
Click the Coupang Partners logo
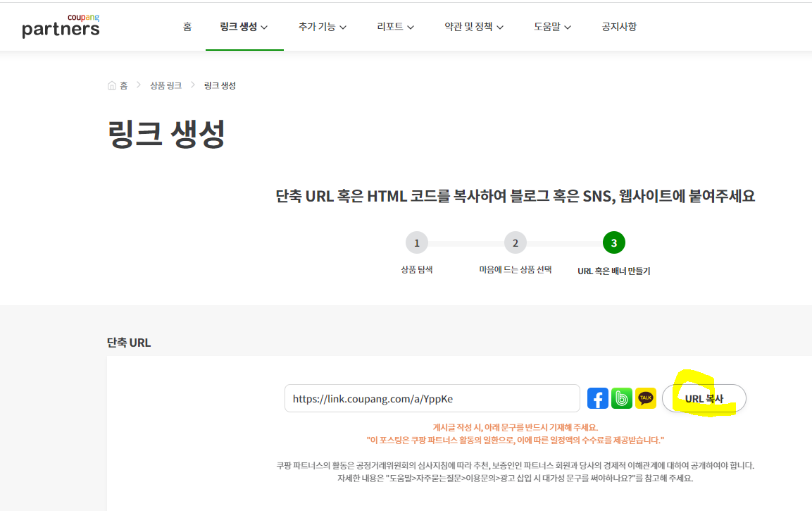click(x=61, y=26)
